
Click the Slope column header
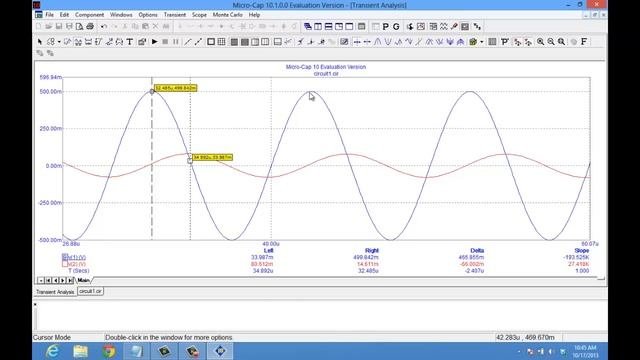581,250
